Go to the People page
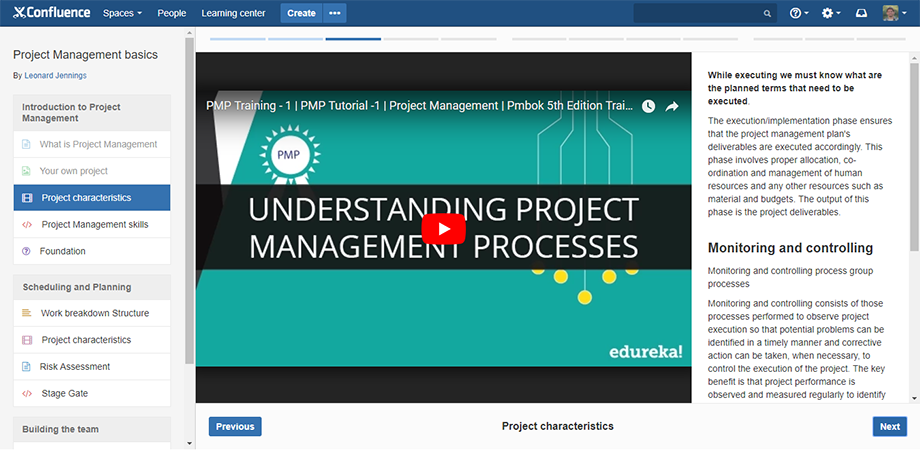 coord(171,13)
